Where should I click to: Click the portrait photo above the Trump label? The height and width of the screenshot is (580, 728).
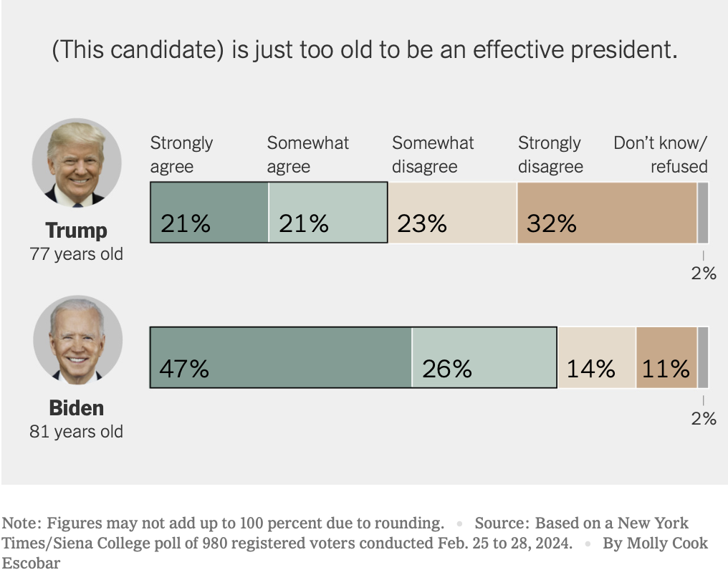[77, 163]
